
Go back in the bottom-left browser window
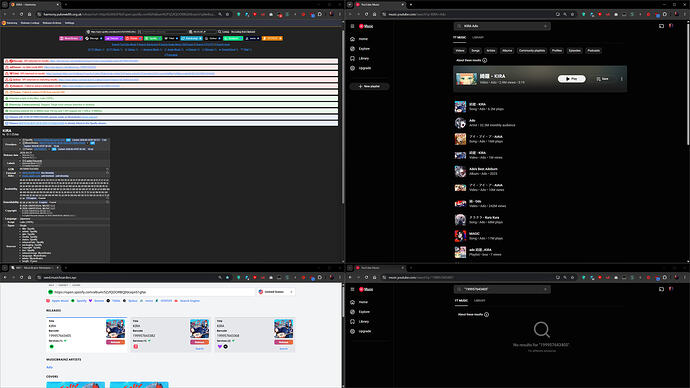pyautogui.click(x=5, y=278)
